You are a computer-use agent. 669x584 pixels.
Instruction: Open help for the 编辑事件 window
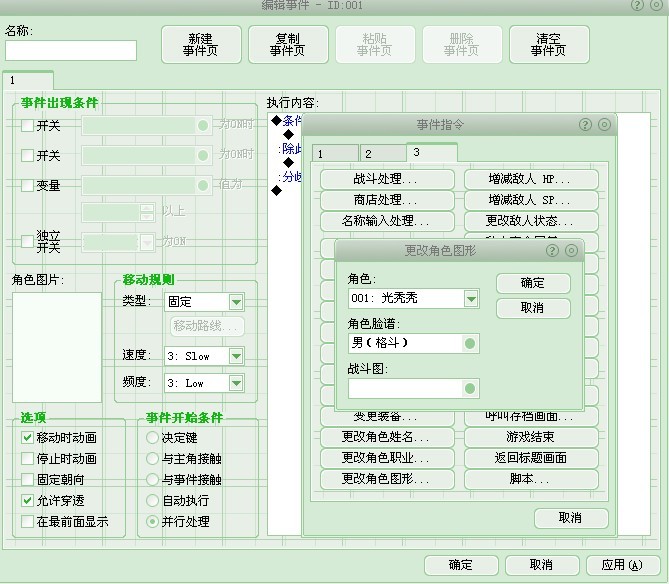[637, 5]
